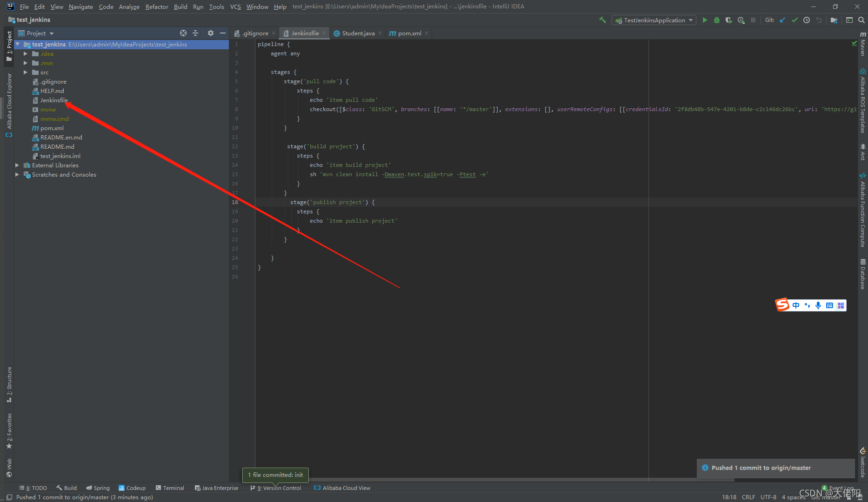The image size is (868, 502).
Task: Click the UTF-8 encoding status
Action: tap(768, 497)
